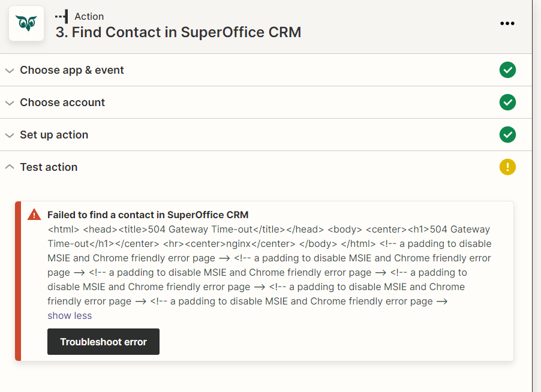Click the Failed to find a contact heading
The width and height of the screenshot is (541, 392).
coord(148,215)
